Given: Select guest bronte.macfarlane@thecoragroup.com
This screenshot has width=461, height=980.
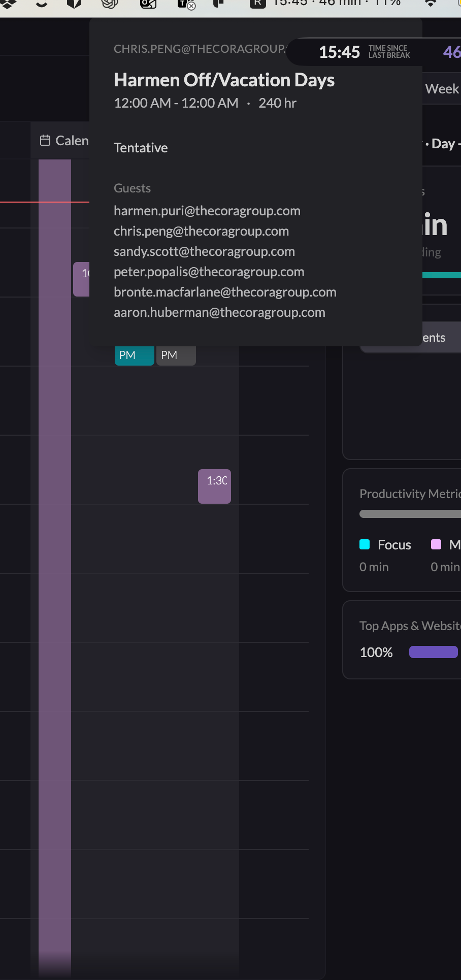Looking at the screenshot, I should tap(225, 292).
